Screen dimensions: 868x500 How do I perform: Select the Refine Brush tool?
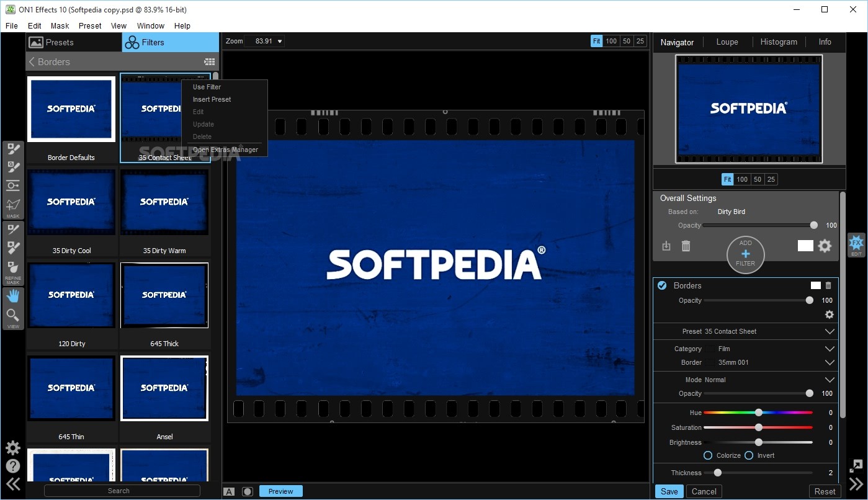[13, 230]
